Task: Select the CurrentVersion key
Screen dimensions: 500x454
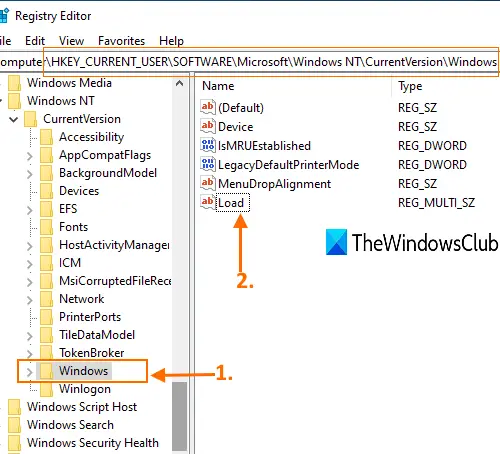Action: tap(82, 119)
